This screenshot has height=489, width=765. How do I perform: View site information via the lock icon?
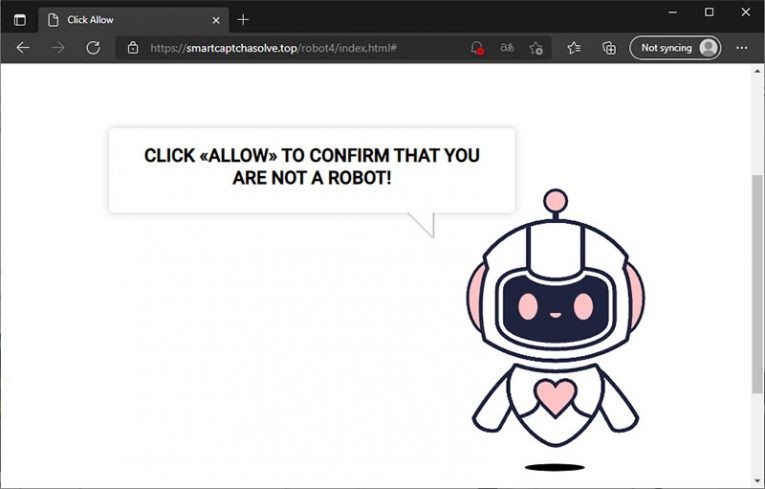click(133, 48)
